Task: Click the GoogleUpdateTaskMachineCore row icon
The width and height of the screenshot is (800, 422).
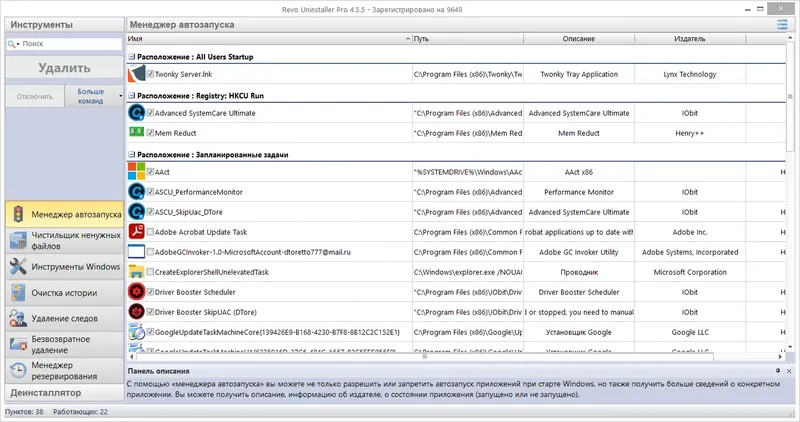Action: tap(136, 332)
